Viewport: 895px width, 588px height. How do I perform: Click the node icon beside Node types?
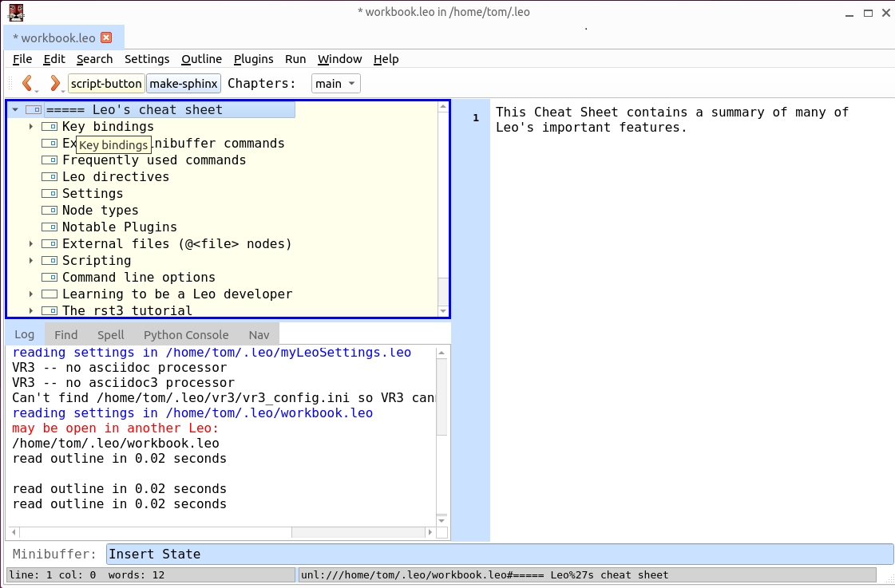pos(50,211)
